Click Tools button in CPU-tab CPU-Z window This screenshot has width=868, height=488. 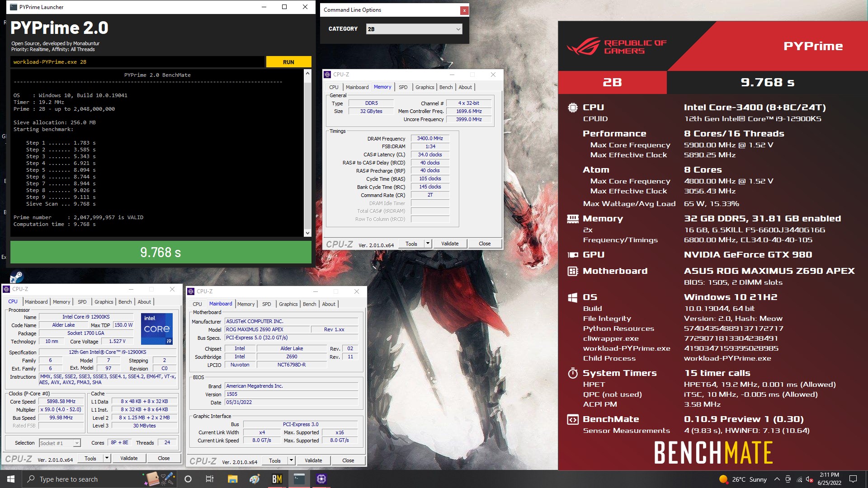click(90, 458)
